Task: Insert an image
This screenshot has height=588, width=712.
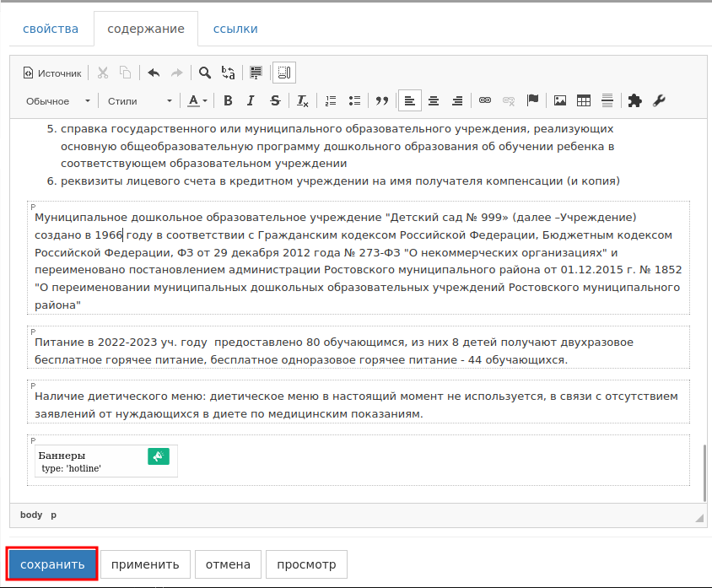Action: pyautogui.click(x=560, y=100)
